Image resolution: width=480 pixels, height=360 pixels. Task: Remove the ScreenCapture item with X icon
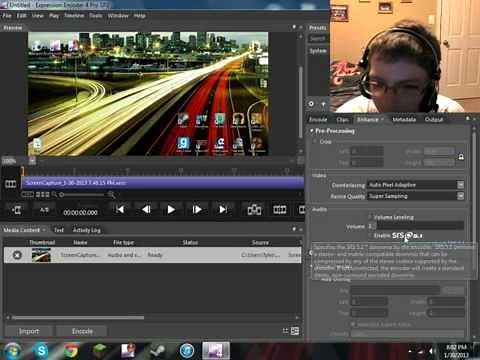pos(17,255)
